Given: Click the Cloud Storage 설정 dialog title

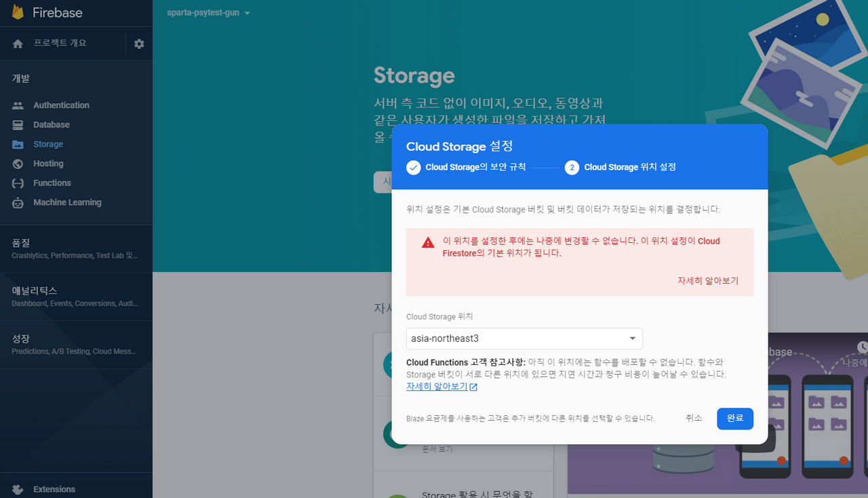Looking at the screenshot, I should 459,147.
